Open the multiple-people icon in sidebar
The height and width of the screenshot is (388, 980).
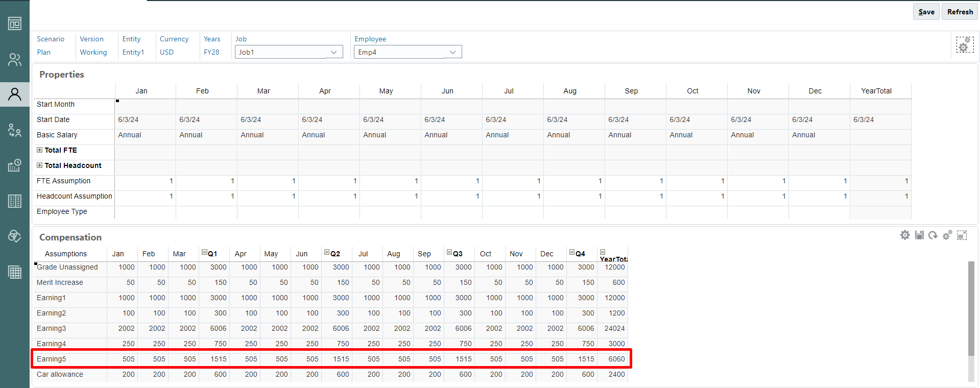15,60
